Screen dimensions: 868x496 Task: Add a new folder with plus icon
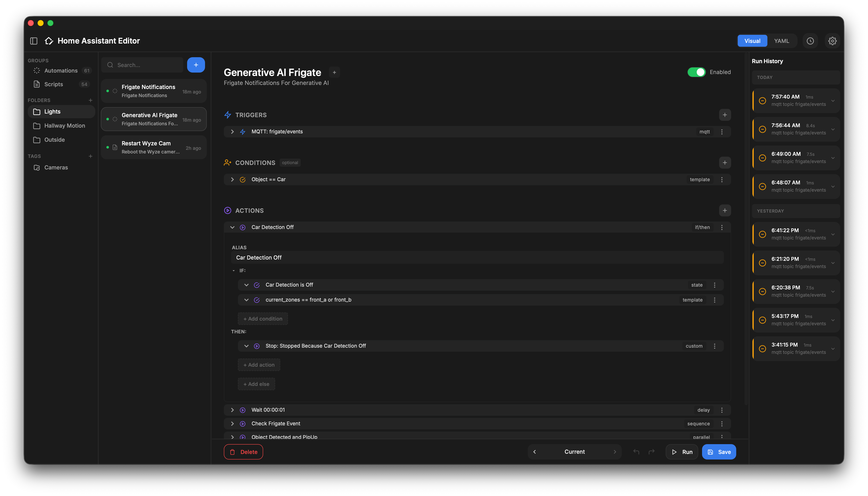[x=90, y=100]
